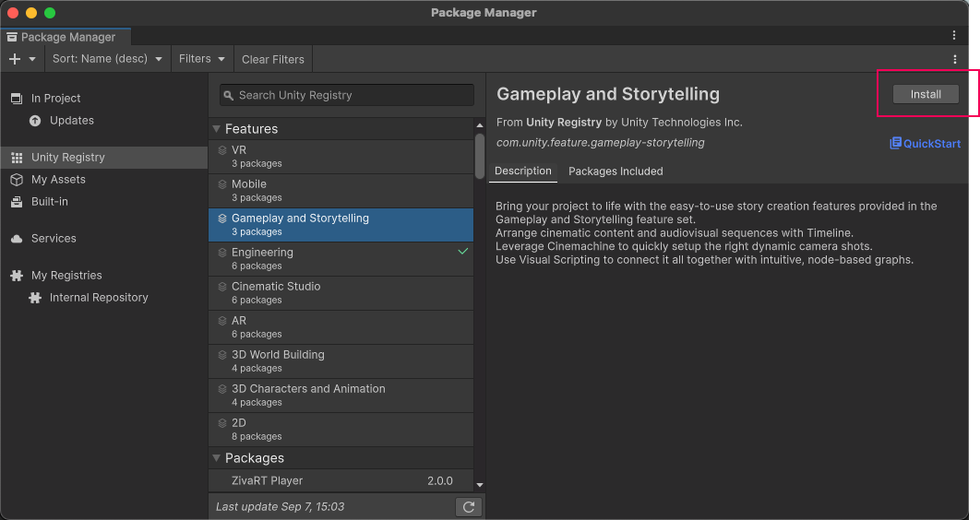Open the window options kebab menu at top right
Viewport: 980px width, 520px height.
(954, 36)
